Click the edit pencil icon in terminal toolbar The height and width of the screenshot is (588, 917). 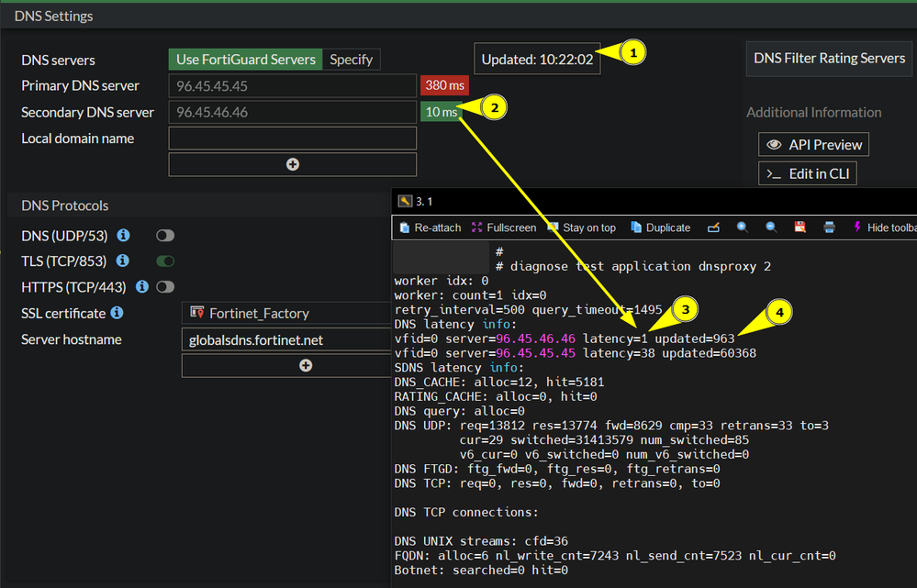pyautogui.click(x=713, y=227)
